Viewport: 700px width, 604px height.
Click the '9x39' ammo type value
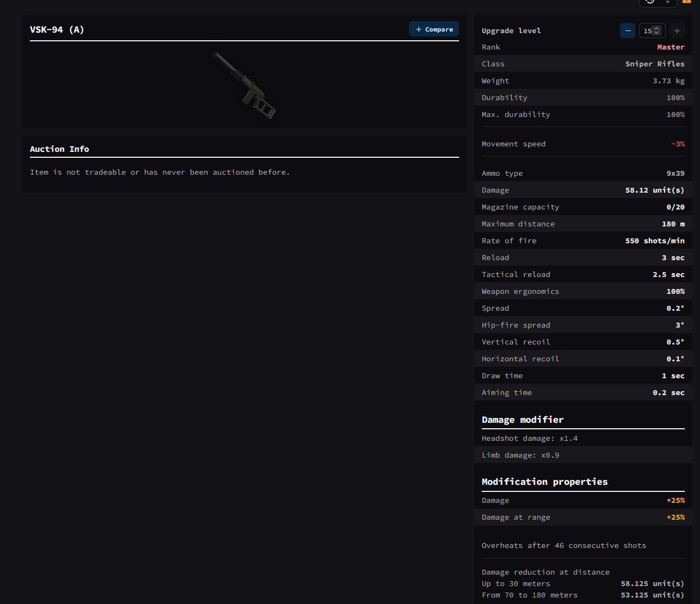pos(676,174)
